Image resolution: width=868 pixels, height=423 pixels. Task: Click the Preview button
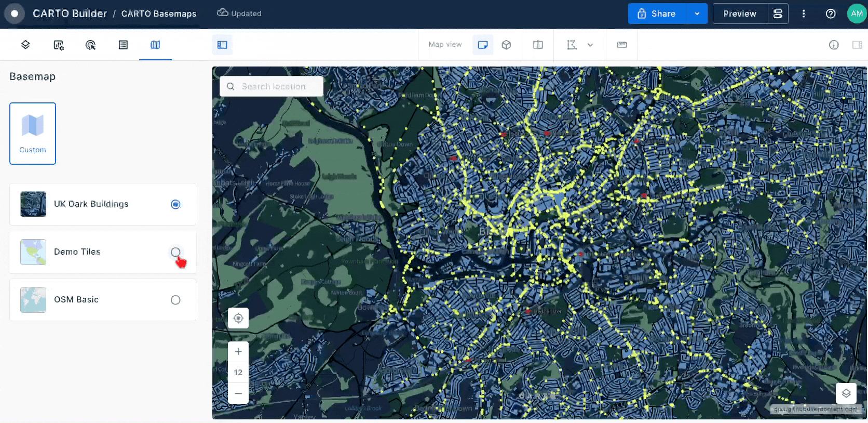740,14
